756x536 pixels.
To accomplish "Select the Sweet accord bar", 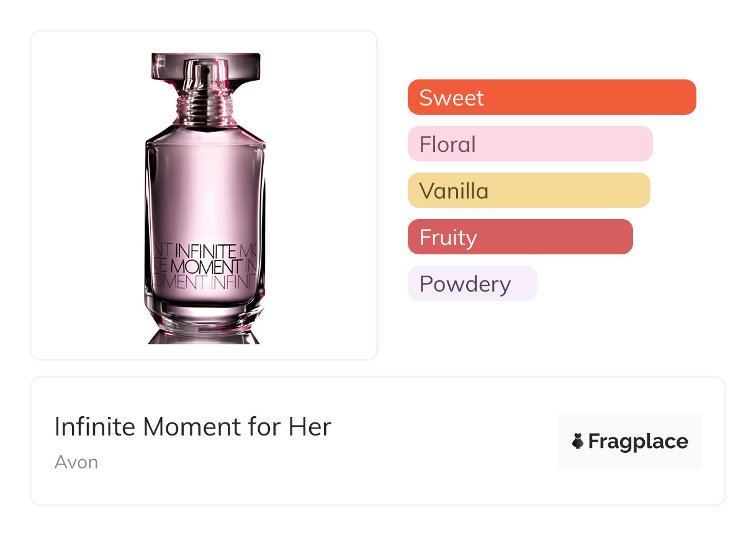I will (551, 97).
